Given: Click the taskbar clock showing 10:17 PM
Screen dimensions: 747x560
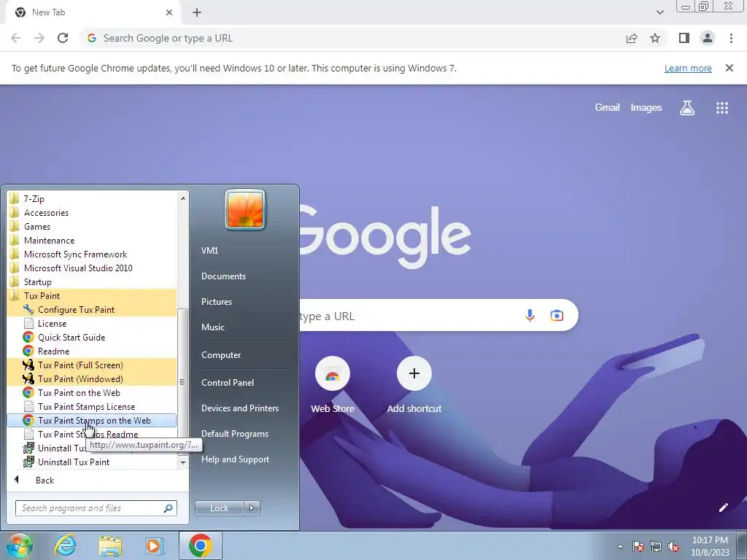Looking at the screenshot, I should (710, 545).
